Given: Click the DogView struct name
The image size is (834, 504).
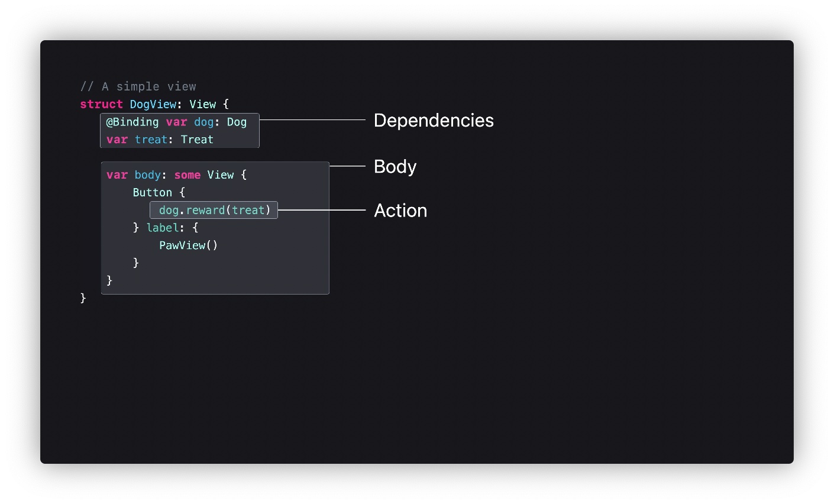Looking at the screenshot, I should coord(153,105).
